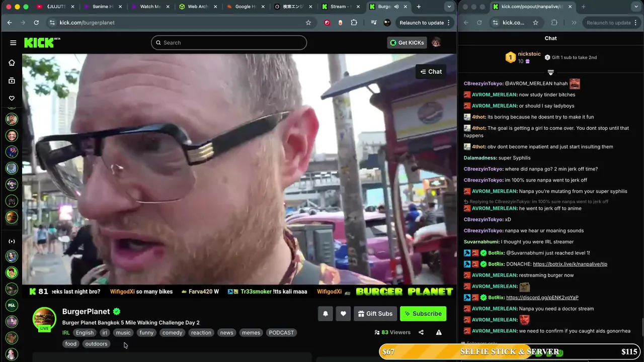This screenshot has width=644, height=362.
Task: Switch to the Web Arch tab
Action: (x=197, y=7)
